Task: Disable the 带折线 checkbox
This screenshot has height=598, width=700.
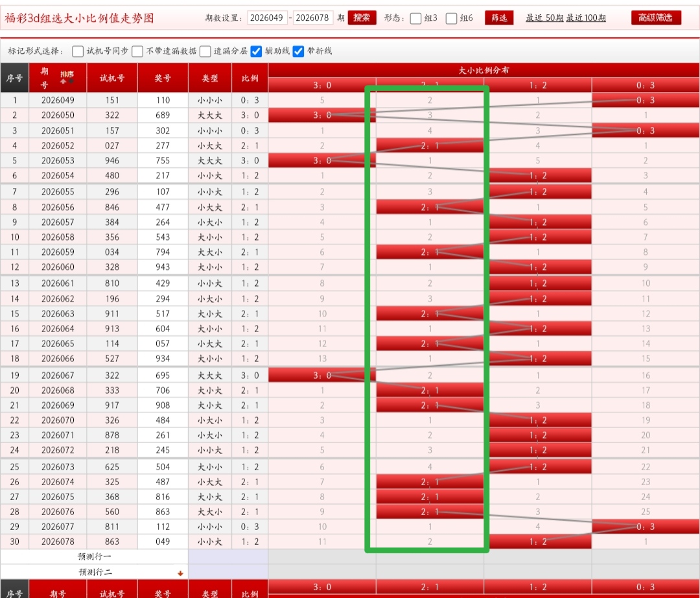Action: coord(298,51)
